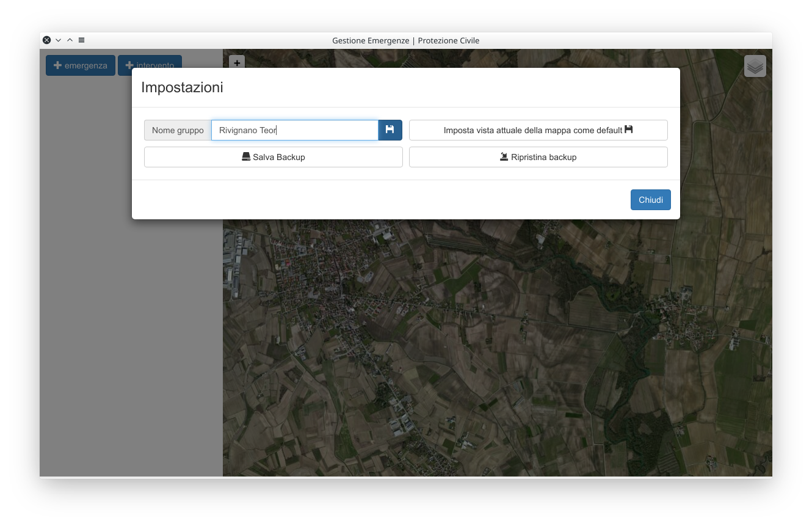Click the Nome gruppo label
Viewport: 812px width, 526px height.
[x=178, y=130]
